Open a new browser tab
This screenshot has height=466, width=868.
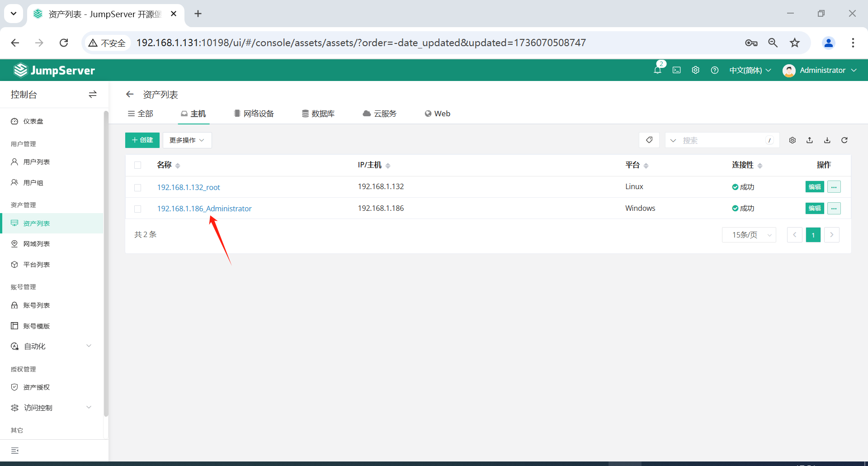click(198, 14)
